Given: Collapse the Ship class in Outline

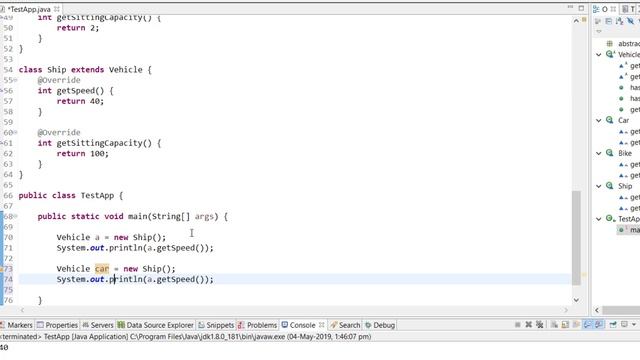Looking at the screenshot, I should coord(599,186).
